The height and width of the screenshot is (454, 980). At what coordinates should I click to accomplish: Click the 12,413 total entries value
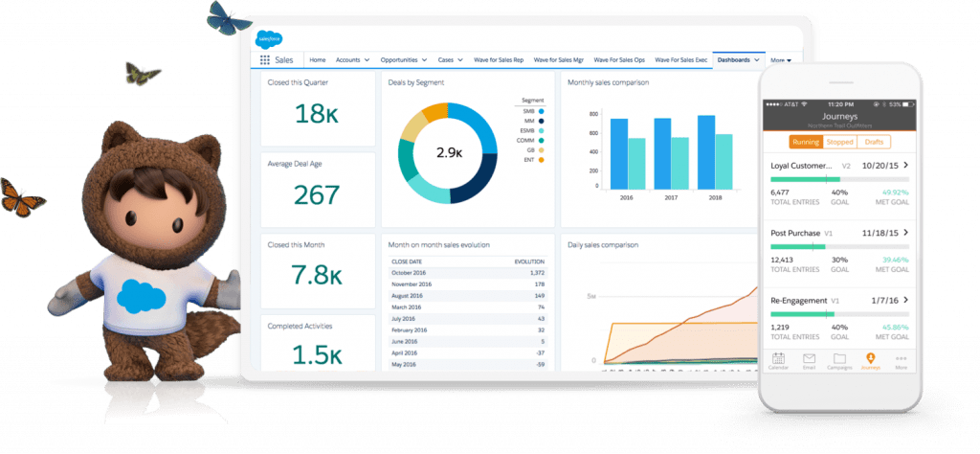coord(781,260)
